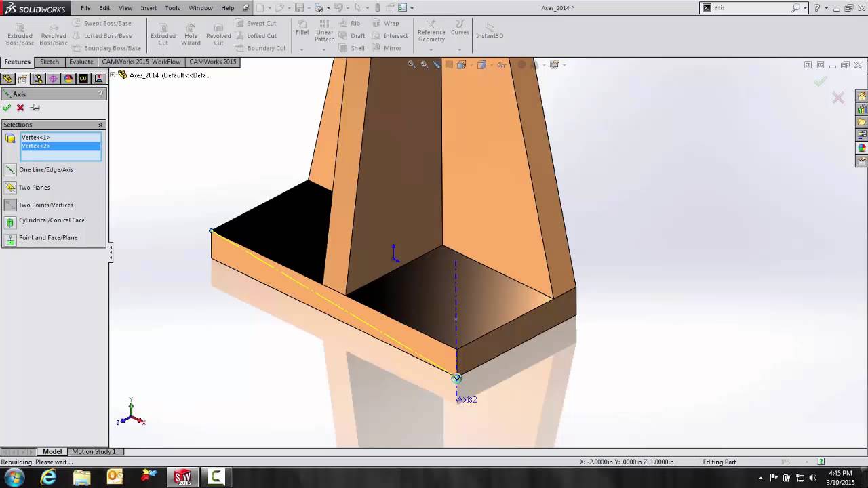Click the New document icon

click(x=260, y=8)
